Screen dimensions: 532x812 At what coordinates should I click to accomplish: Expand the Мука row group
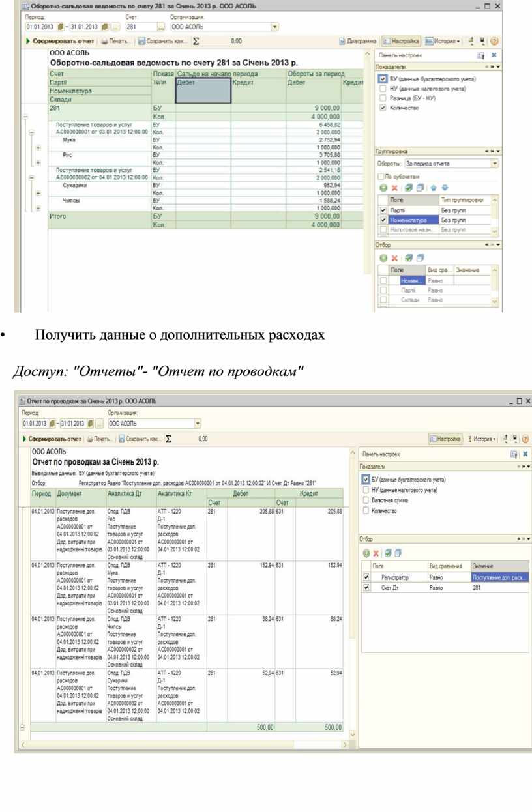(38, 148)
